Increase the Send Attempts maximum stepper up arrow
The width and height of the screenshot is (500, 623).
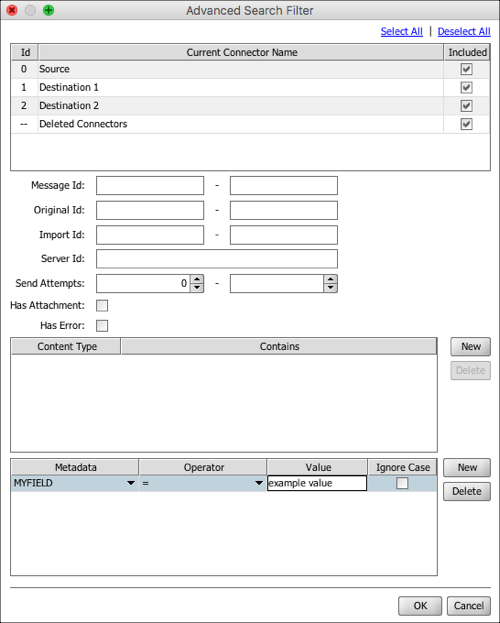[331, 279]
